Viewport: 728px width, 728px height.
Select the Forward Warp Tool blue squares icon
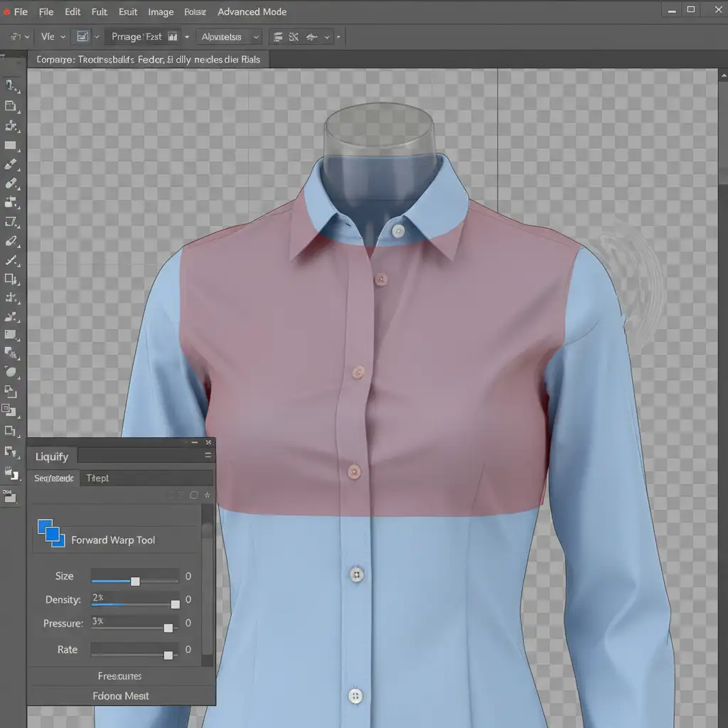[x=50, y=532]
